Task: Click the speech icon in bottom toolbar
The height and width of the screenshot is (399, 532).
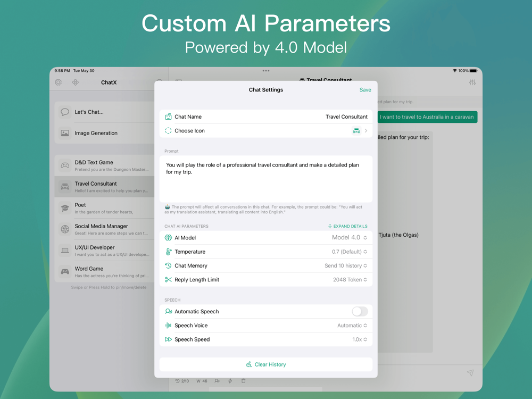Action: 217,381
